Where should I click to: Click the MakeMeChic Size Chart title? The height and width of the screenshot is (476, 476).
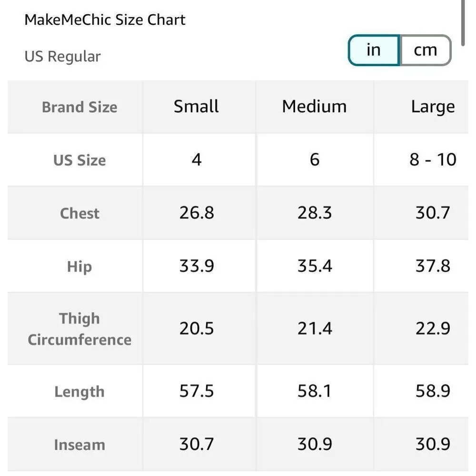(x=105, y=20)
